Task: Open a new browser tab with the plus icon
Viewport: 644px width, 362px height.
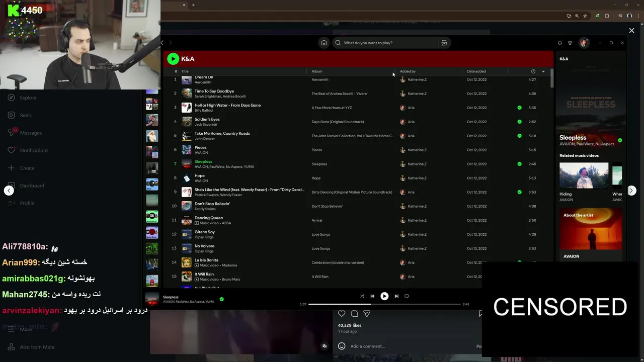Action: click(193, 5)
